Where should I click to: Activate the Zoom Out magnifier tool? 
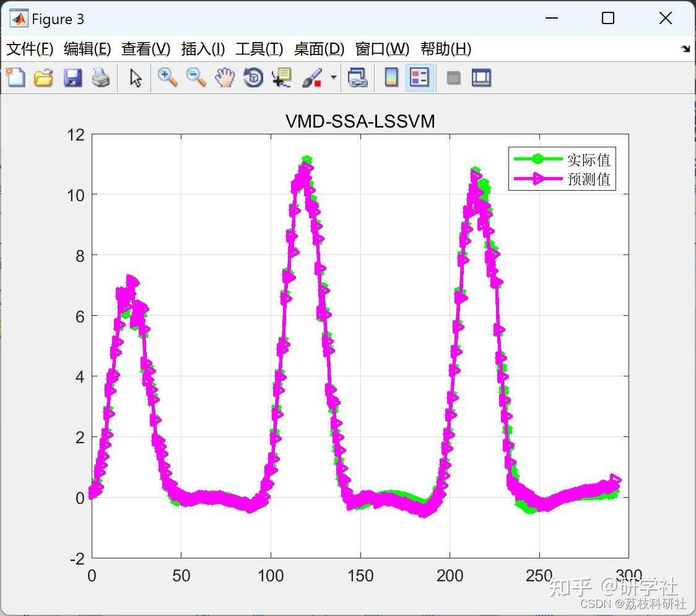(196, 77)
